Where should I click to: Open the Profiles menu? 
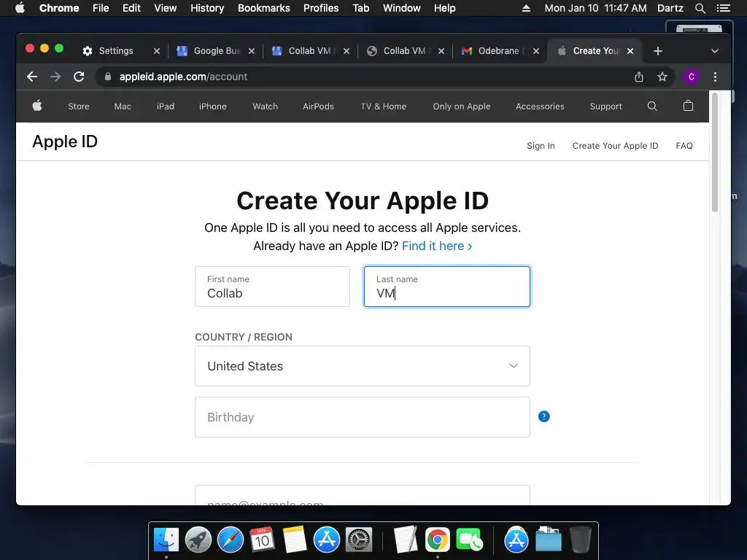pos(321,8)
